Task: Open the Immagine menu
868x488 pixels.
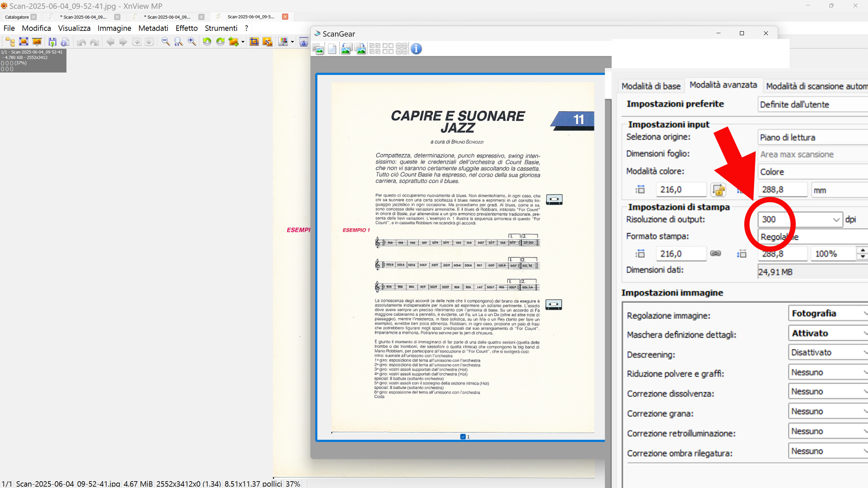Action: (114, 28)
